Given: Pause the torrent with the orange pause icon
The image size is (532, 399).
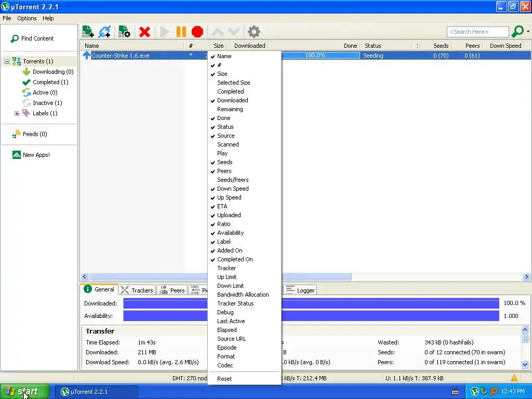Looking at the screenshot, I should pyautogui.click(x=181, y=32).
